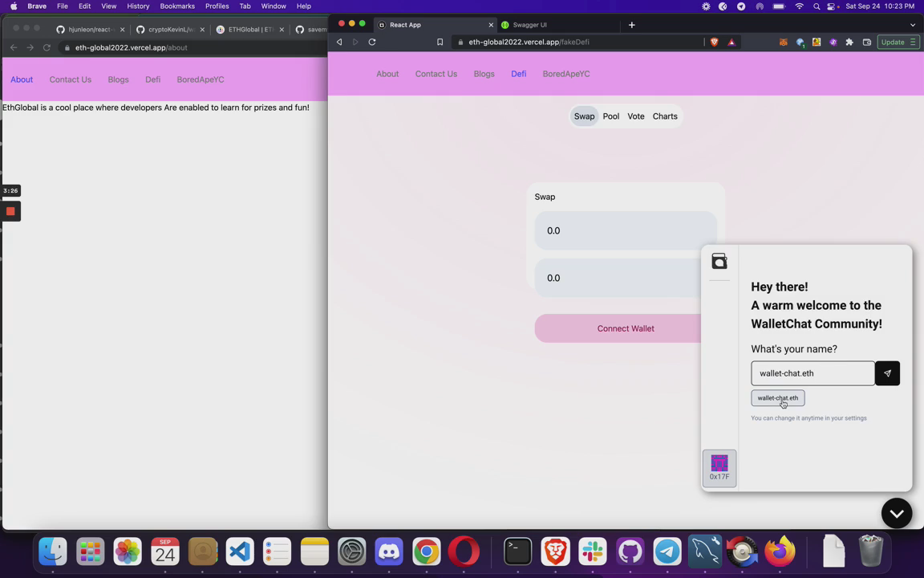This screenshot has height=578, width=924.
Task: Open Terminal from the dock
Action: point(518,552)
